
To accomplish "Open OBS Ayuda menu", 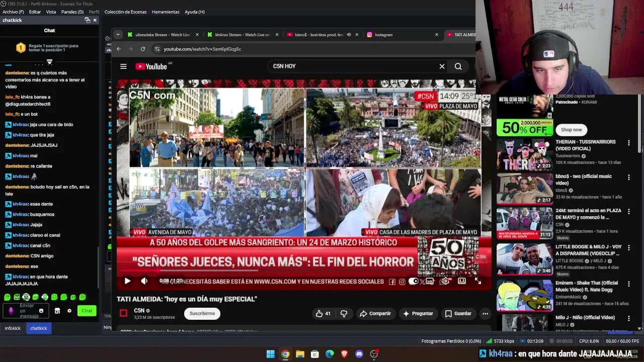I will [x=195, y=12].
